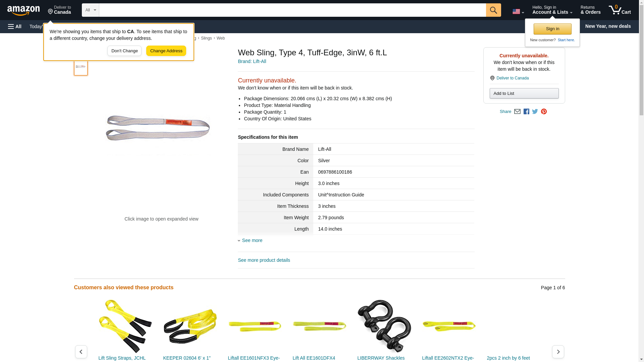Viewport: 644px width, 362px height.
Task: Share product on Facebook icon
Action: pyautogui.click(x=526, y=112)
